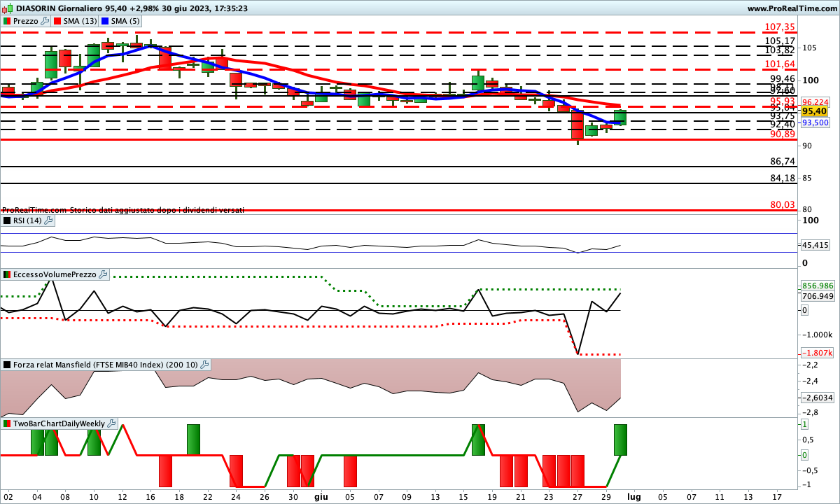Open Prezzo settings via its wrench icon
Viewport: 840px width, 504px height.
click(45, 21)
